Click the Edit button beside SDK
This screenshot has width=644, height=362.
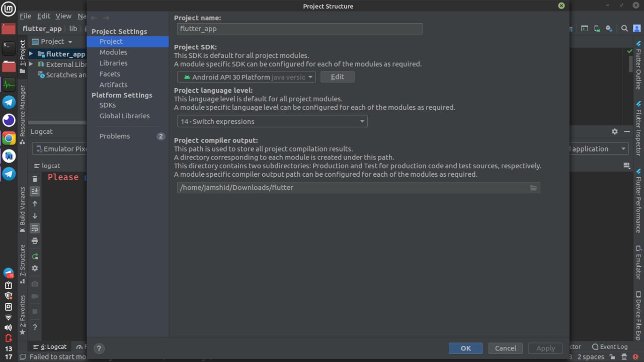pos(337,77)
